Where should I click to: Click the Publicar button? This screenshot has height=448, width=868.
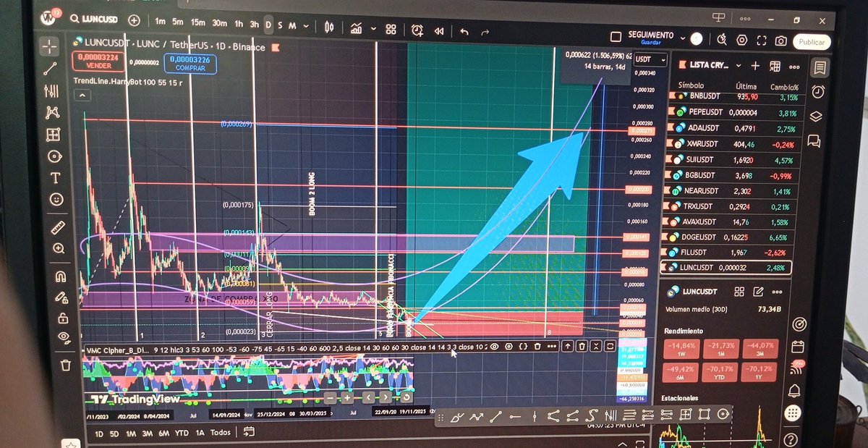(x=811, y=42)
